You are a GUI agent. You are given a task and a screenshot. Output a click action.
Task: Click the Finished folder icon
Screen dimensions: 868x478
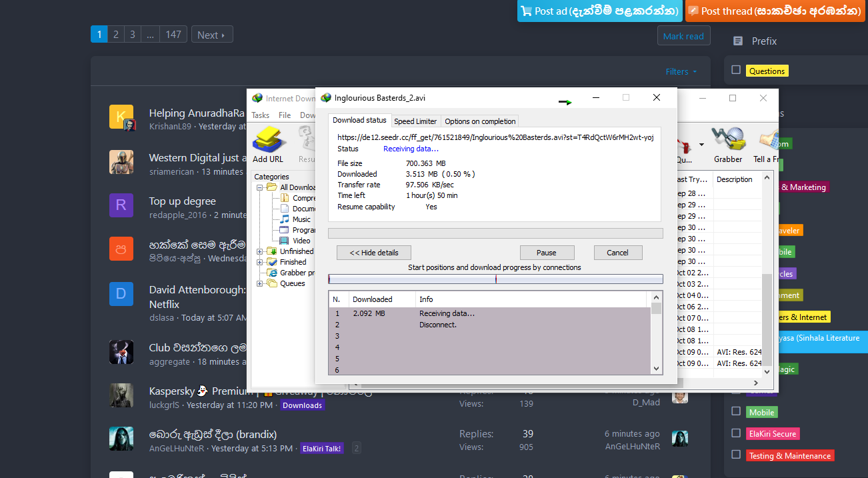click(x=272, y=262)
